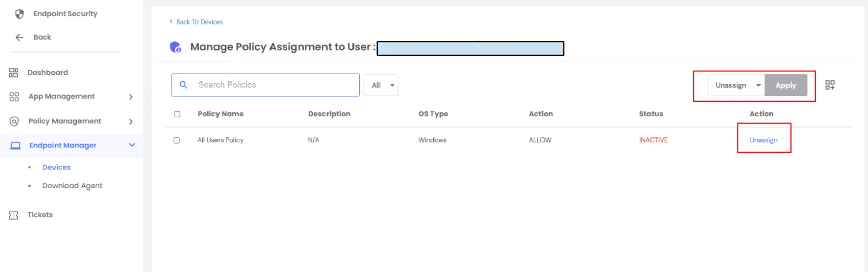Tick the checkbox for All Users Policy
Screen dimensions: 868x272
pyautogui.click(x=177, y=140)
